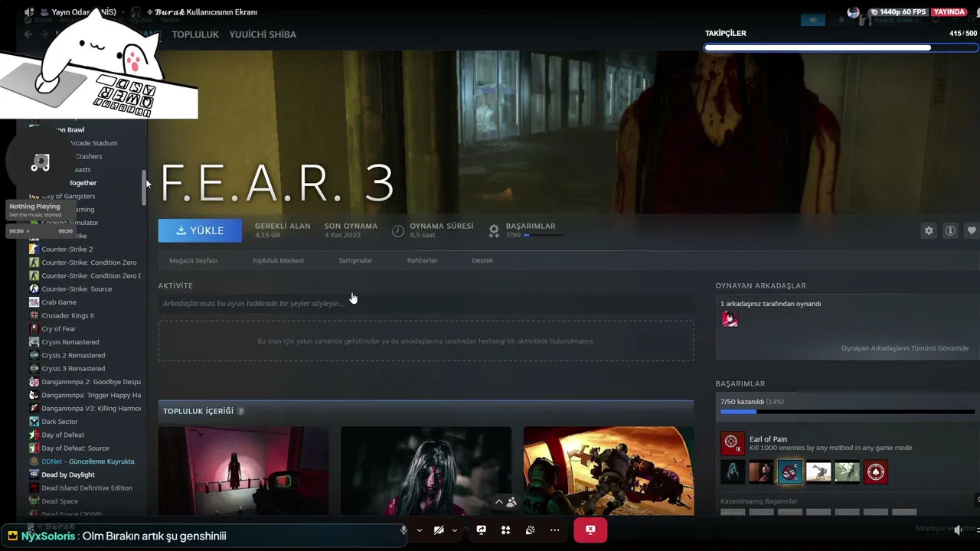This screenshot has height=551, width=980.
Task: Click the Crab Game icon in library list
Action: pos(34,302)
